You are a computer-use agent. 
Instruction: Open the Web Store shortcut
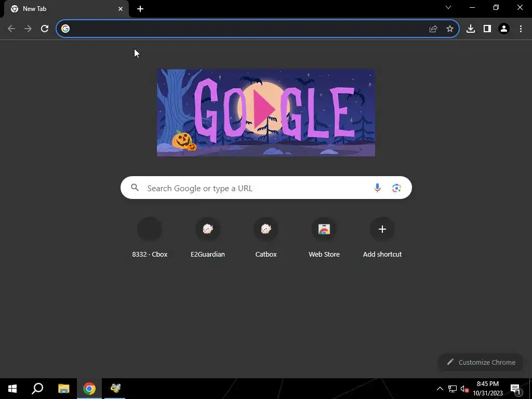tap(324, 238)
